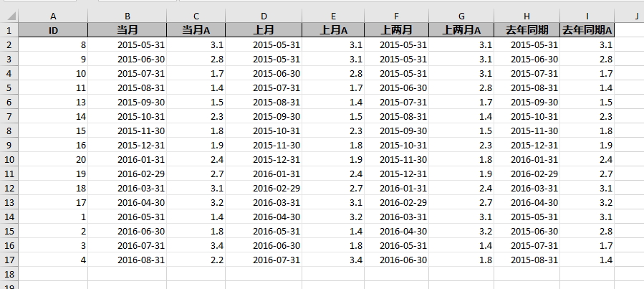
Task: Select cell B11 showing 2016-02-29
Action: pos(128,174)
